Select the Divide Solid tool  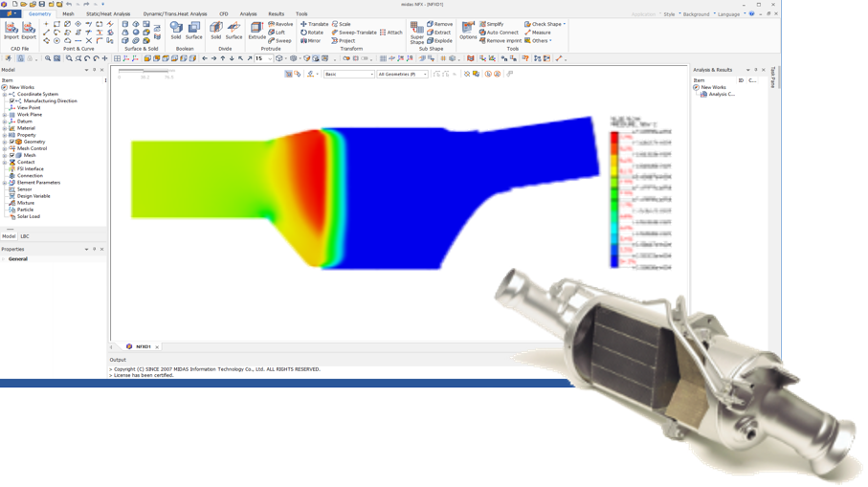(216, 31)
